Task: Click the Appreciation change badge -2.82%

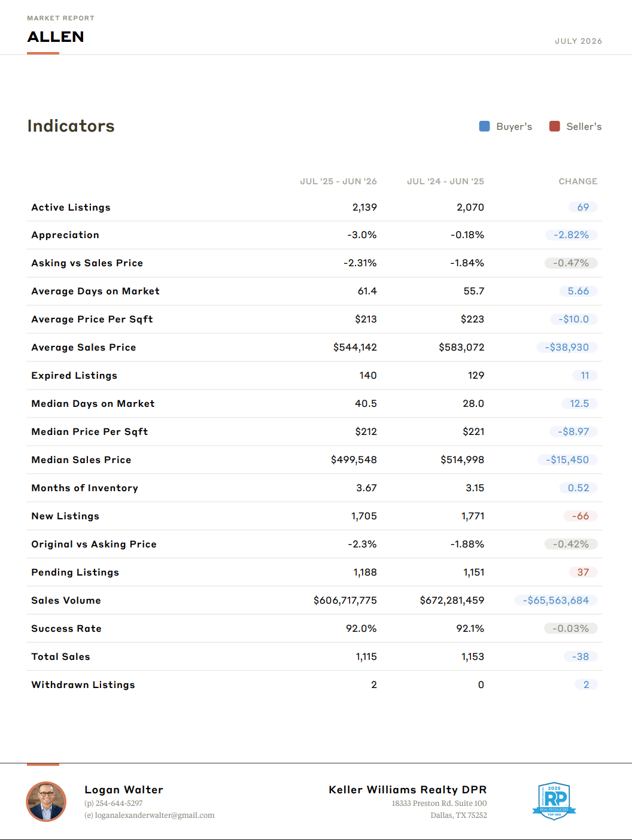Action: click(571, 235)
